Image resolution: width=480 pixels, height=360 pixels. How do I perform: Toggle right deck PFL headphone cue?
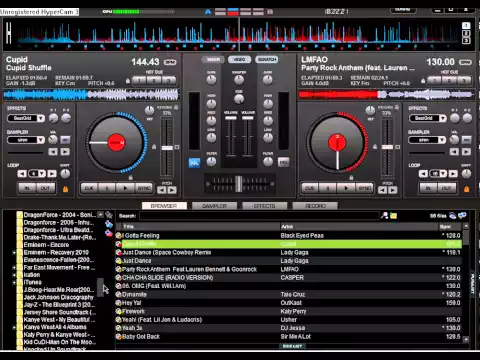[x=284, y=162]
